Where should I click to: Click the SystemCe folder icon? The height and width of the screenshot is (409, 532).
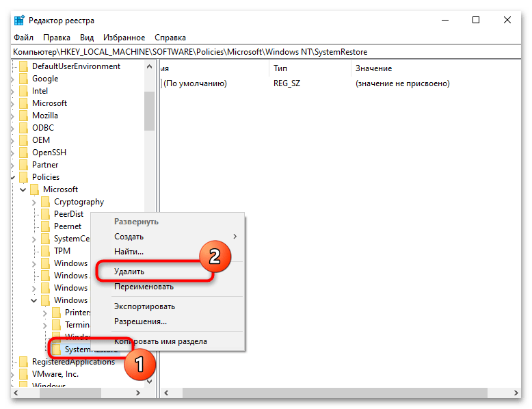45,239
